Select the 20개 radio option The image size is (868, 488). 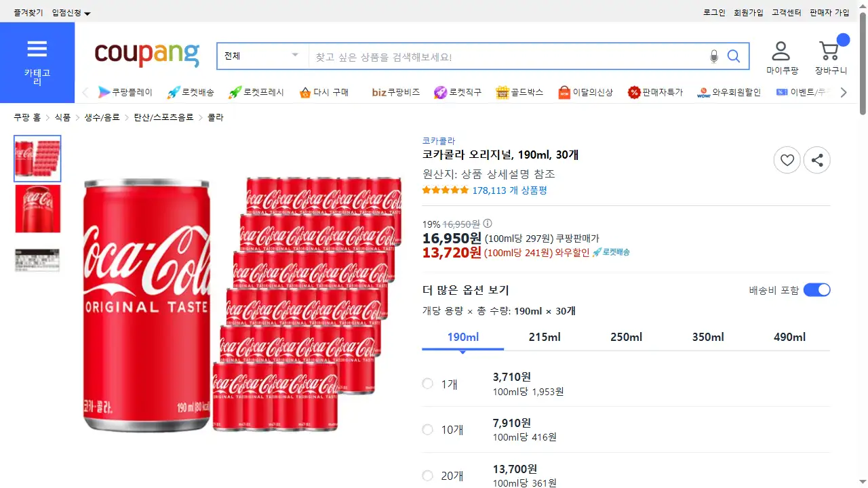click(427, 476)
